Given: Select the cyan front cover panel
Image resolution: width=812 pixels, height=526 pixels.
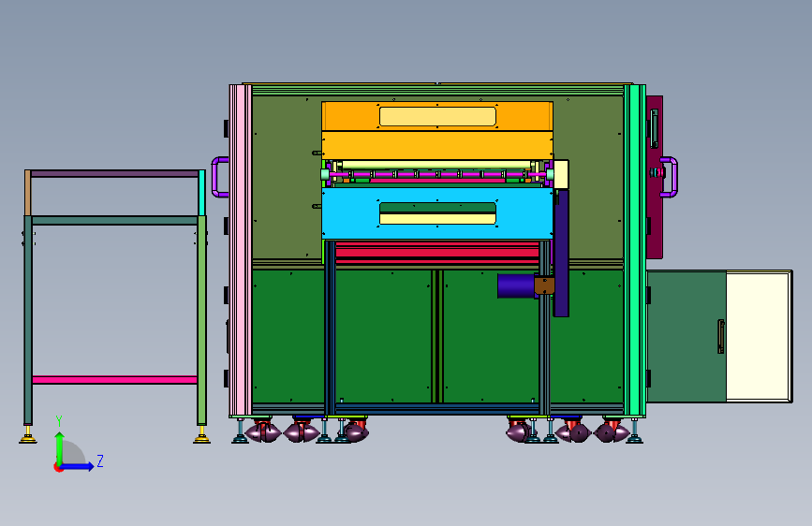Looking at the screenshot, I should pos(437,213).
